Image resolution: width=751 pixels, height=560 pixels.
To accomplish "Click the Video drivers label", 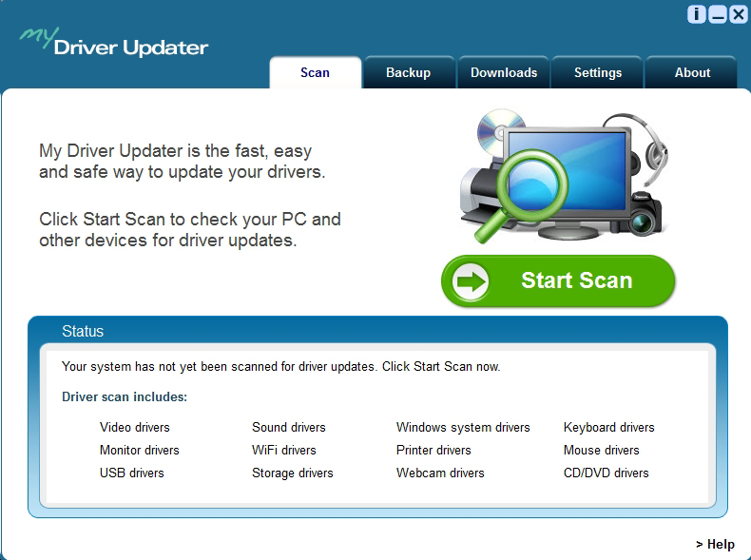I will pyautogui.click(x=135, y=428).
